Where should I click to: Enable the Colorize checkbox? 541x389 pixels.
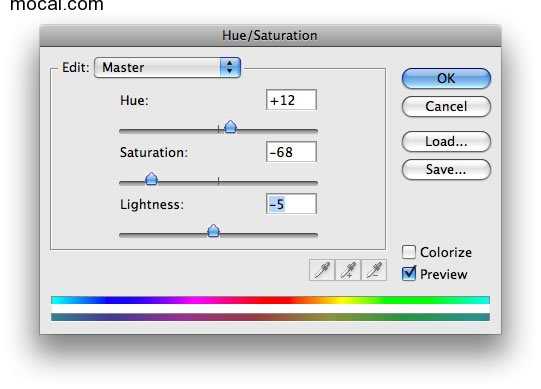pyautogui.click(x=409, y=252)
